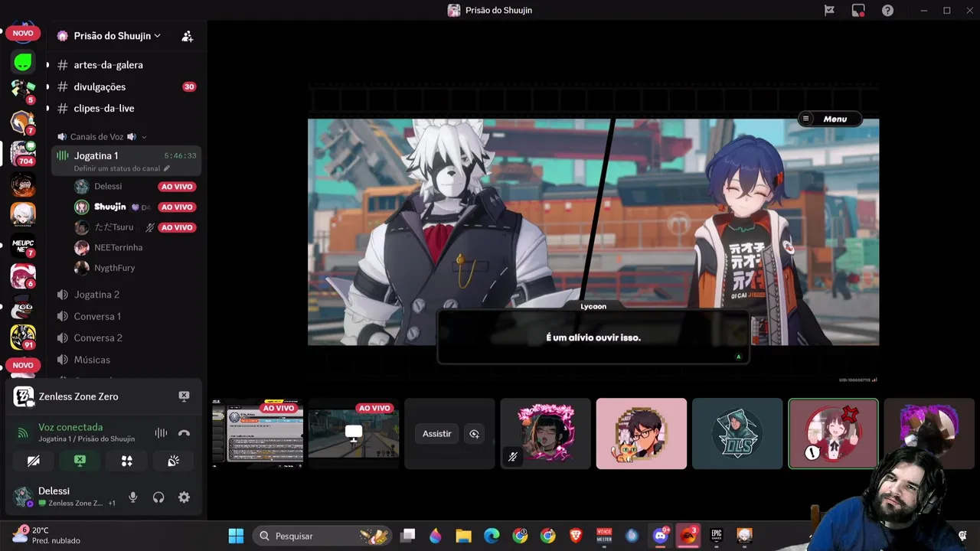The height and width of the screenshot is (551, 980).
Task: Select user NygthFury in voice list
Action: click(x=114, y=268)
